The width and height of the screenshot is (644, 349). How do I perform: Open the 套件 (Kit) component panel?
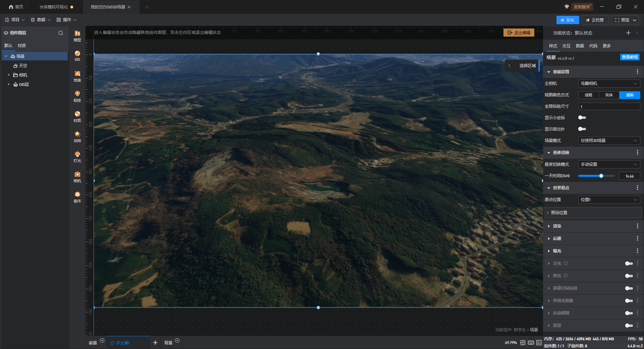77,197
